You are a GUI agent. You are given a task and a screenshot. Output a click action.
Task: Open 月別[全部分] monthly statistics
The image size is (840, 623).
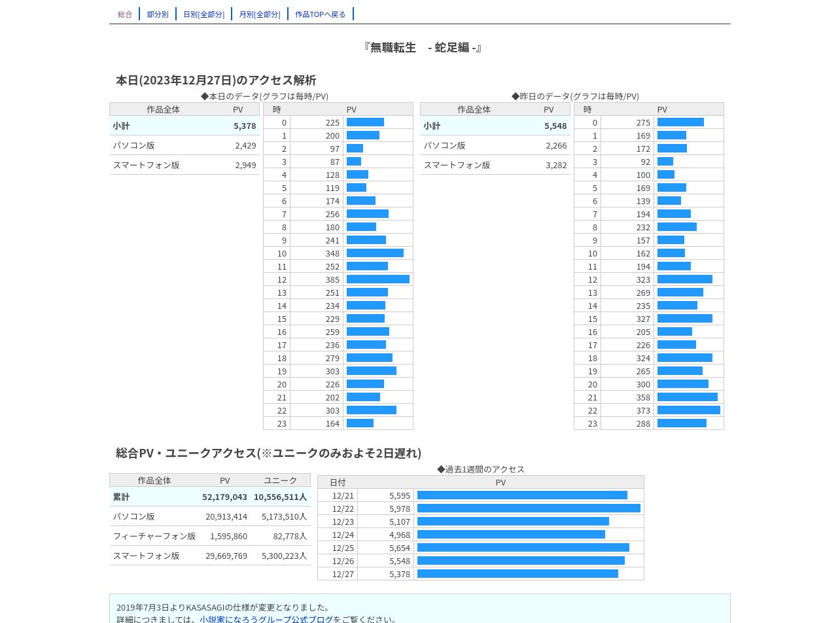(260, 14)
